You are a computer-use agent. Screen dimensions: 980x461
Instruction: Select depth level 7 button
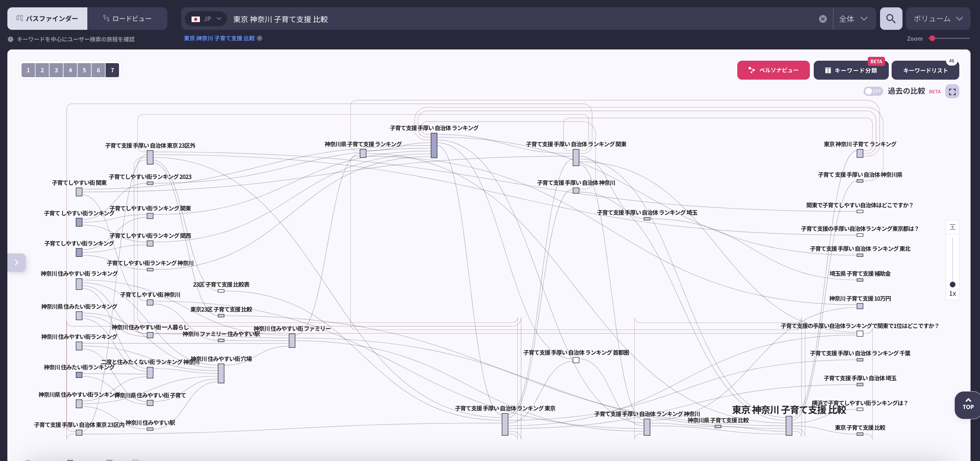click(112, 70)
